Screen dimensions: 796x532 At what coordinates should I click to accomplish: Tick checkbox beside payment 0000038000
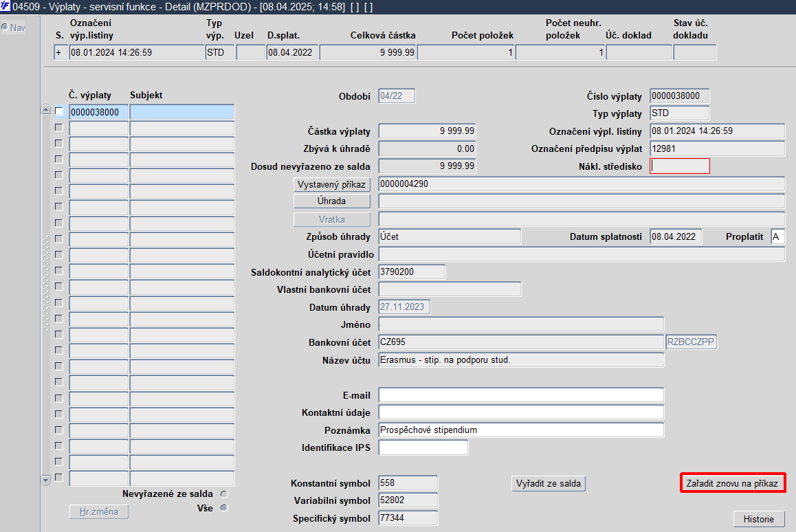(59, 111)
